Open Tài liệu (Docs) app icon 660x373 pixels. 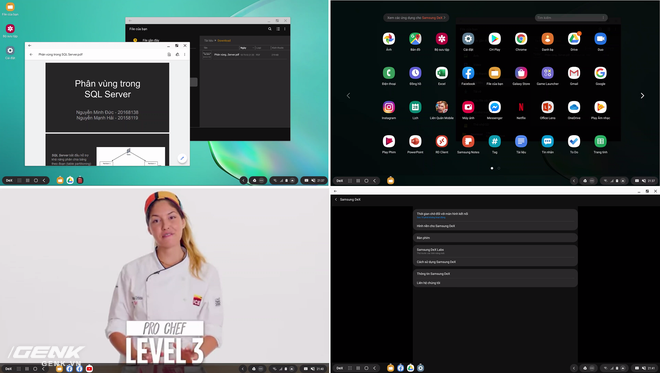[521, 141]
